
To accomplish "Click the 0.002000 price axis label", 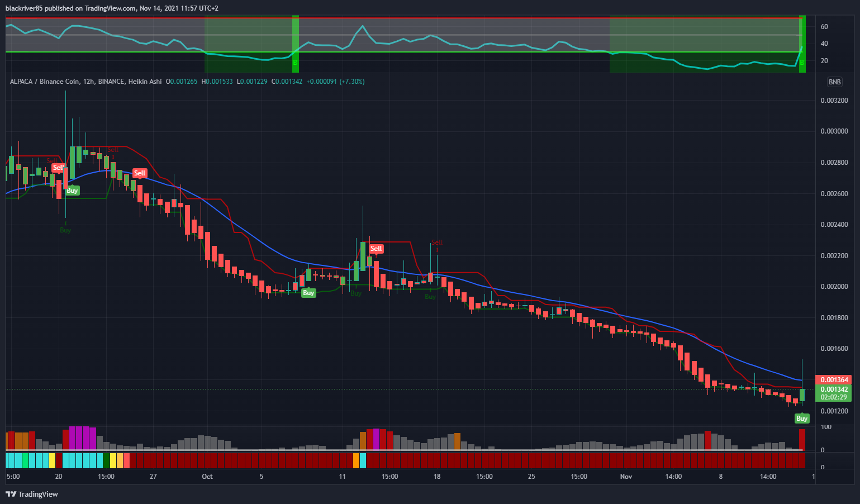I will click(x=834, y=287).
